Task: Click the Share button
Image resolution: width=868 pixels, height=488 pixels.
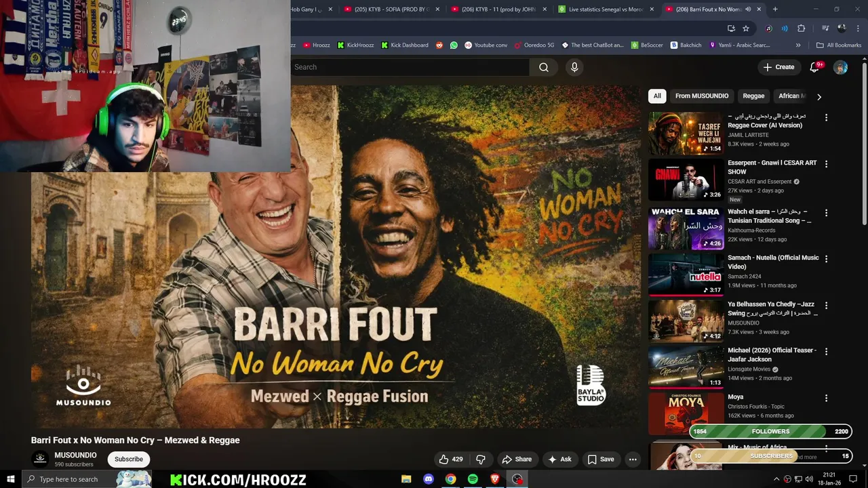Action: click(517, 459)
